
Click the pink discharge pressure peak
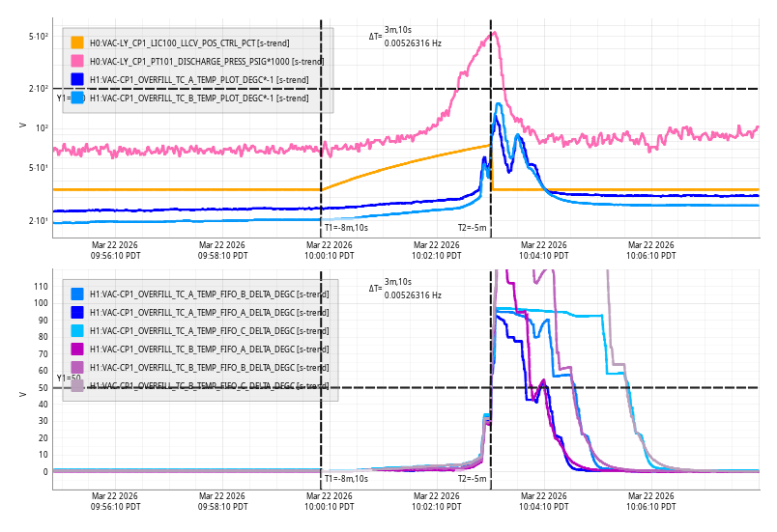[x=494, y=34]
